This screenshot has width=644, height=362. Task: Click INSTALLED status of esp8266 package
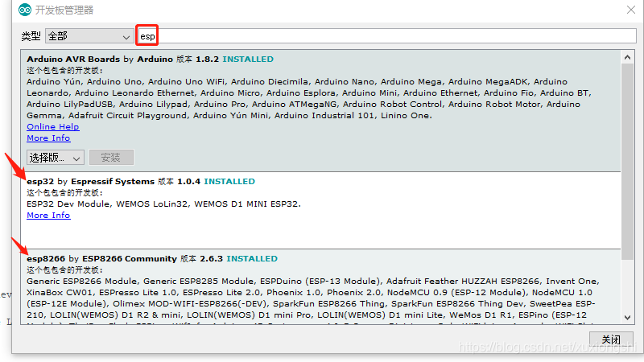pyautogui.click(x=252, y=258)
